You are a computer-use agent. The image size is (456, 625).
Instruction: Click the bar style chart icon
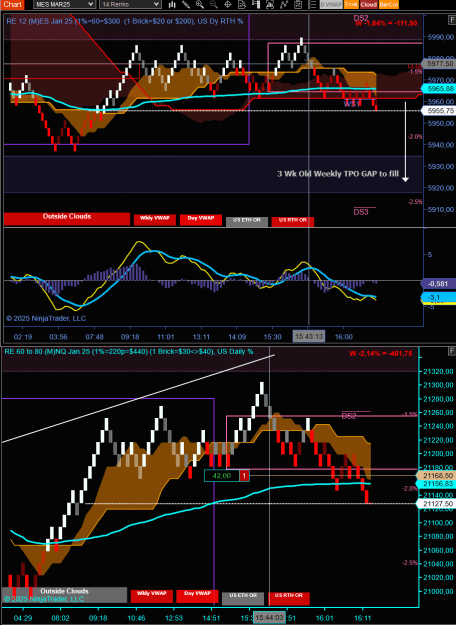coord(172,4)
